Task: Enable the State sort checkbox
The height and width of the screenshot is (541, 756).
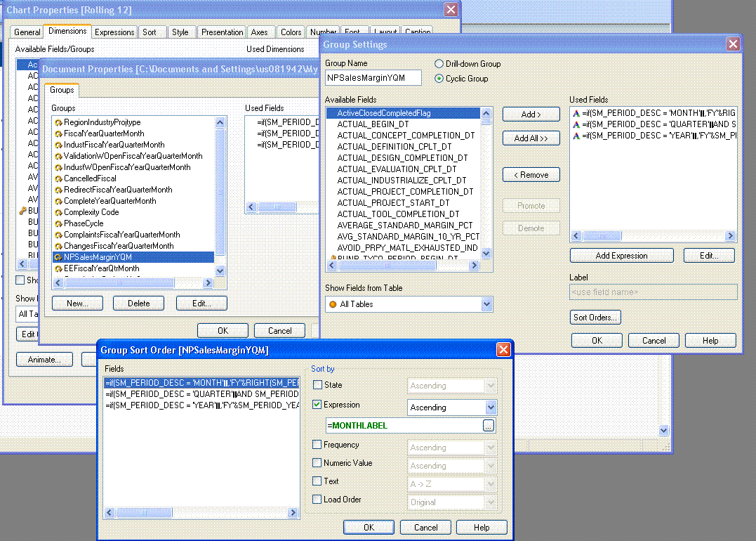Action: (317, 384)
